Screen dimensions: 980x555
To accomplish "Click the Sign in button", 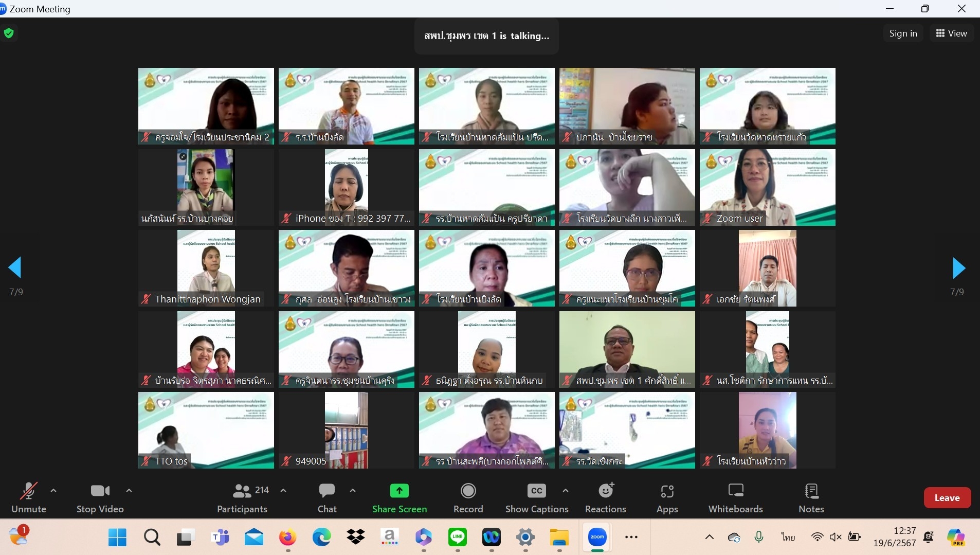I will (903, 33).
